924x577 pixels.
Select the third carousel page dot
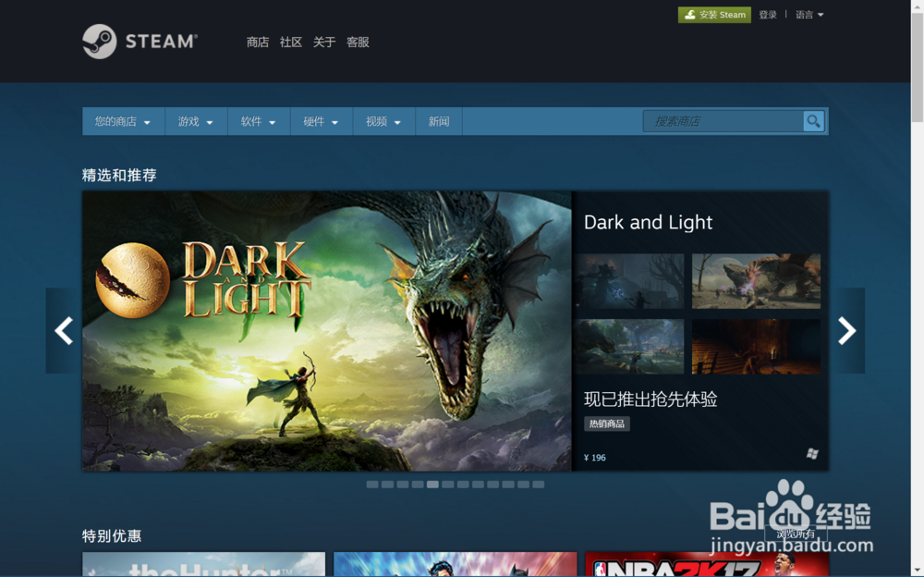coord(403,485)
